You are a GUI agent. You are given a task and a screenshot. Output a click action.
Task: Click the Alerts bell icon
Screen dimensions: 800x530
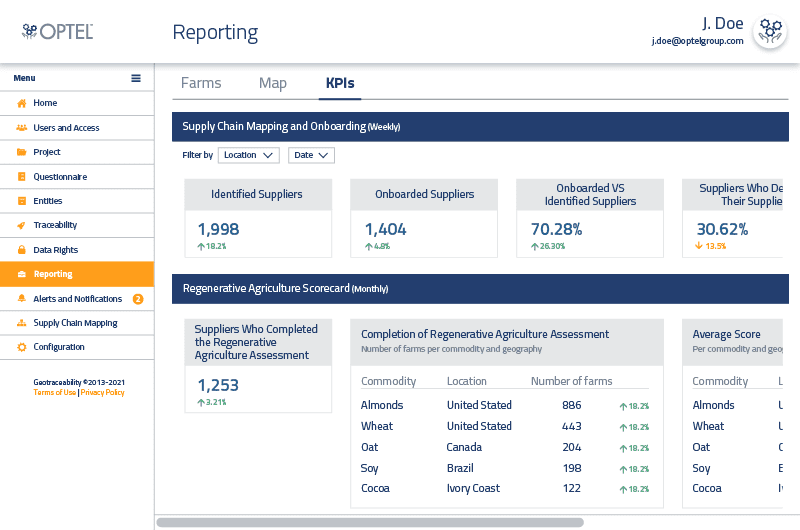point(21,298)
